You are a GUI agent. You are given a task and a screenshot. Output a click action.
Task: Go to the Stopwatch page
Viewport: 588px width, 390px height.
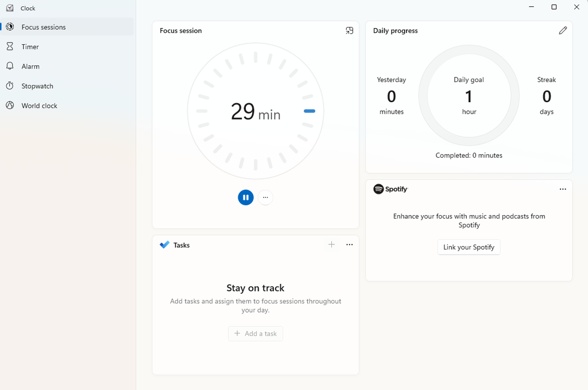tap(68, 86)
